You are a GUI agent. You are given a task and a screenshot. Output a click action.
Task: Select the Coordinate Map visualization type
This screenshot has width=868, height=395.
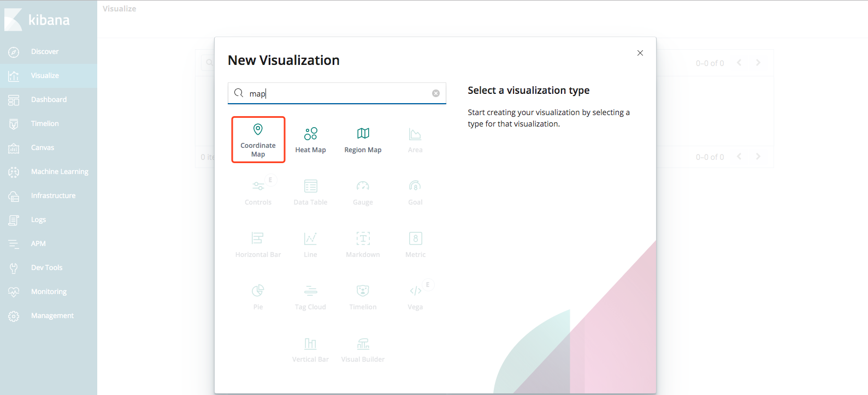point(258,140)
